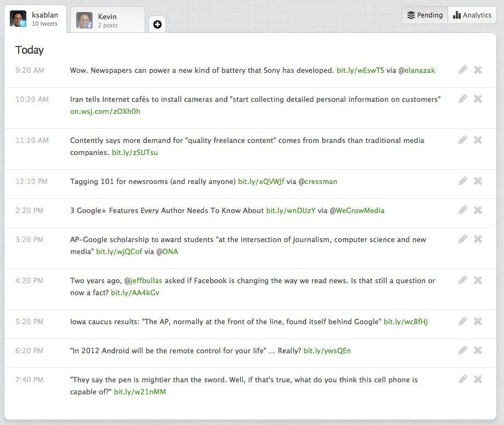Screen dimensions: 504x425
Task: Open the bit.ly/wjQCof link
Action: pyautogui.click(x=119, y=251)
